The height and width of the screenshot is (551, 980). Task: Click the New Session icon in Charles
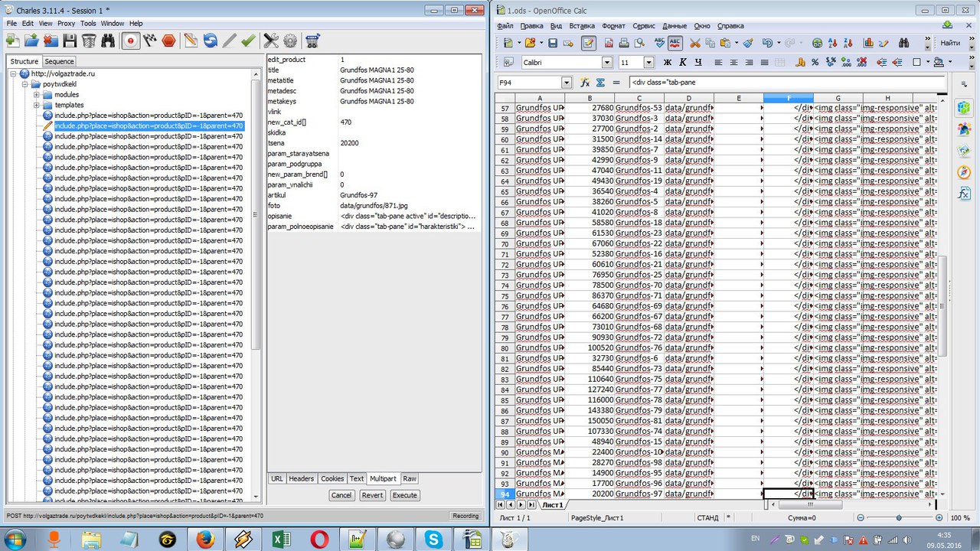click(13, 41)
